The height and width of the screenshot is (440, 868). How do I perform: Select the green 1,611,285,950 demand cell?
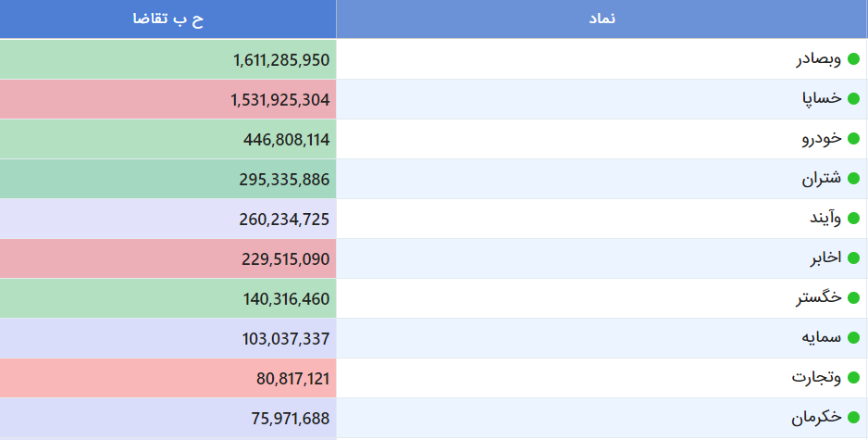168,59
